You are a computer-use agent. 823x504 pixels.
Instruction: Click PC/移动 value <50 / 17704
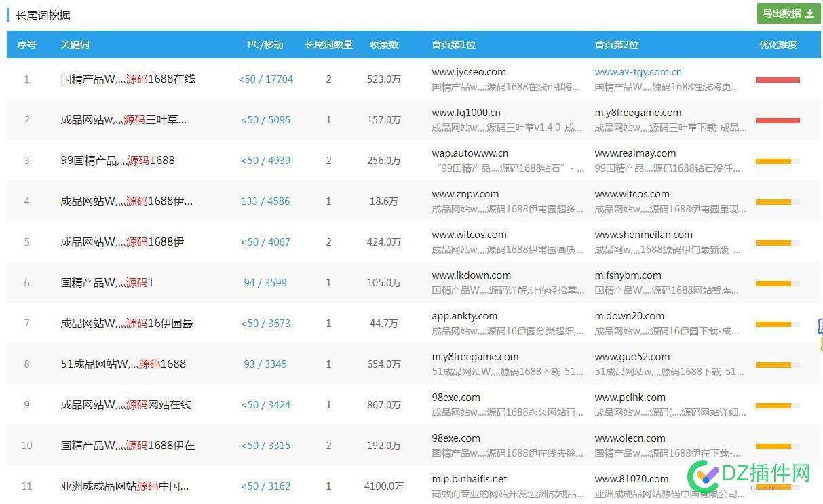click(266, 79)
